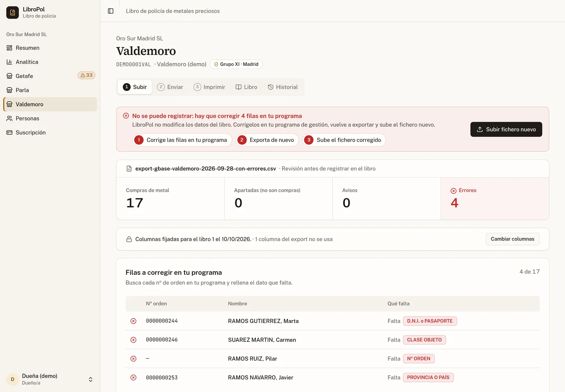Click the Compras de metal count 17
565x392 pixels.
coord(135,203)
